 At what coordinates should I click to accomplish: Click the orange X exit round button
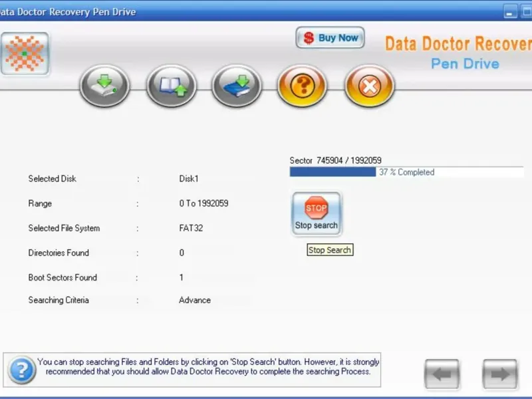coord(370,86)
